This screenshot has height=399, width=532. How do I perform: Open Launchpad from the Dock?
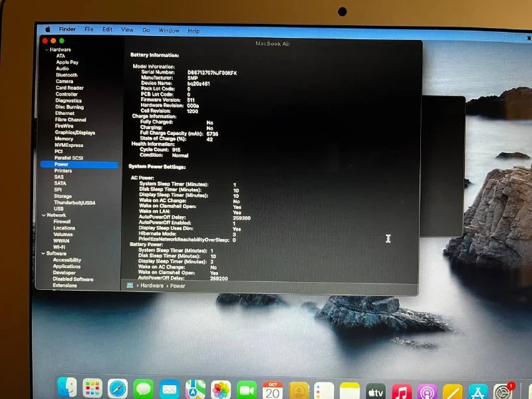point(92,389)
